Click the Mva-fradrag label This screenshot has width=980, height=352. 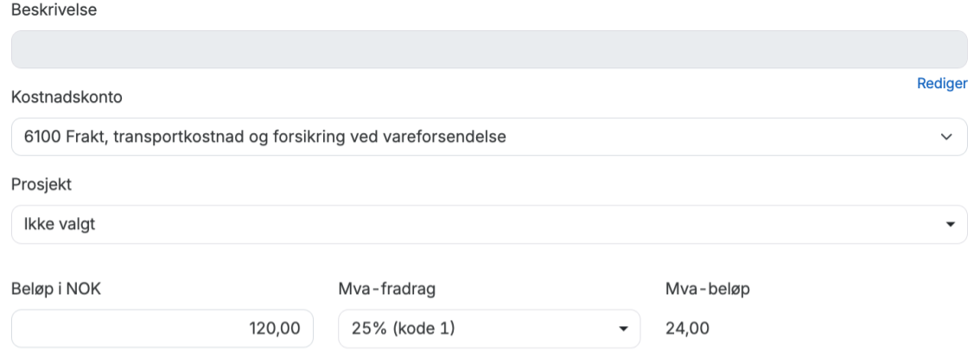pos(385,289)
